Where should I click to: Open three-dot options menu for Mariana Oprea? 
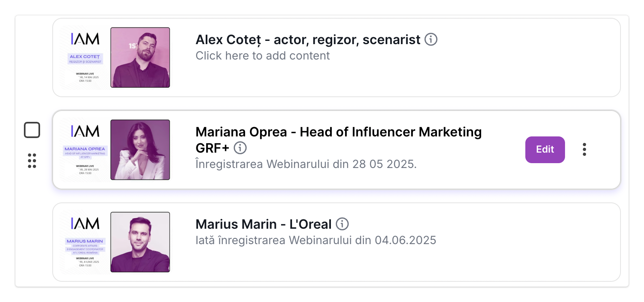tap(584, 149)
